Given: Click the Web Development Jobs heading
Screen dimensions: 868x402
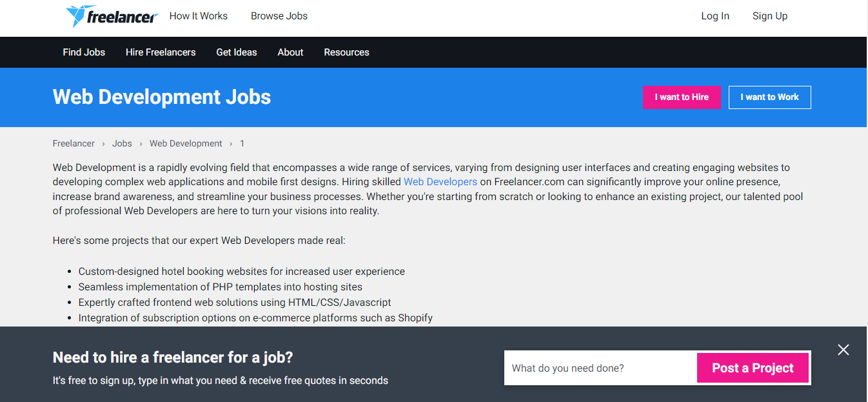Looking at the screenshot, I should [x=162, y=97].
